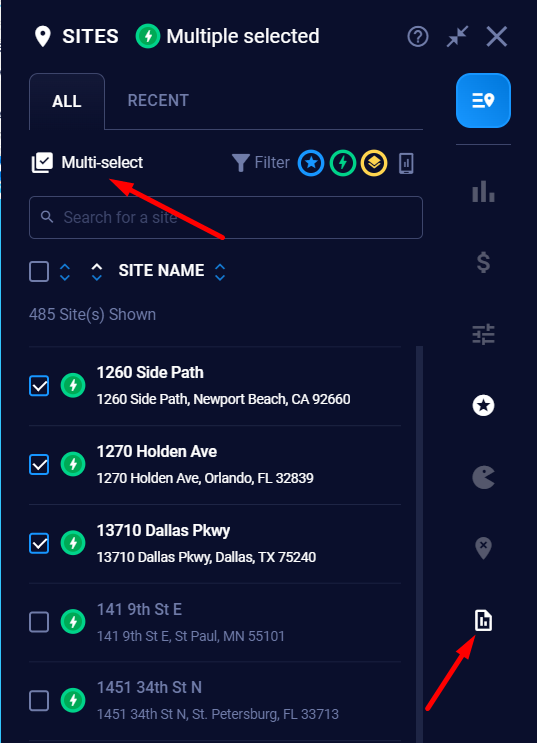Sort by SITE NAME arrows
Image resolution: width=537 pixels, height=743 pixels.
219,272
